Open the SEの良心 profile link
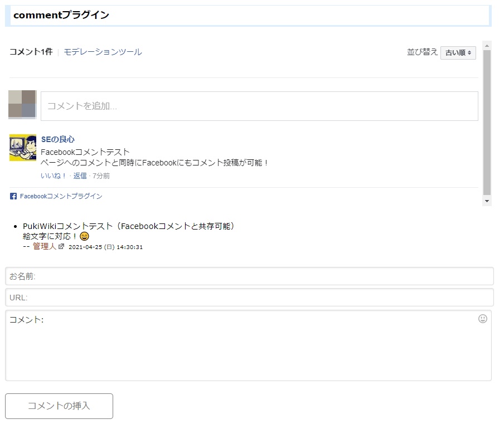Image resolution: width=504 pixels, height=424 pixels. tap(57, 139)
